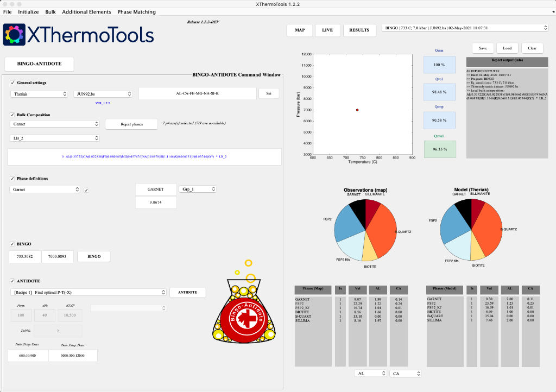Click the temperature field showing 733.3082
Screen dimensions: 556x392
pyautogui.click(x=25, y=256)
